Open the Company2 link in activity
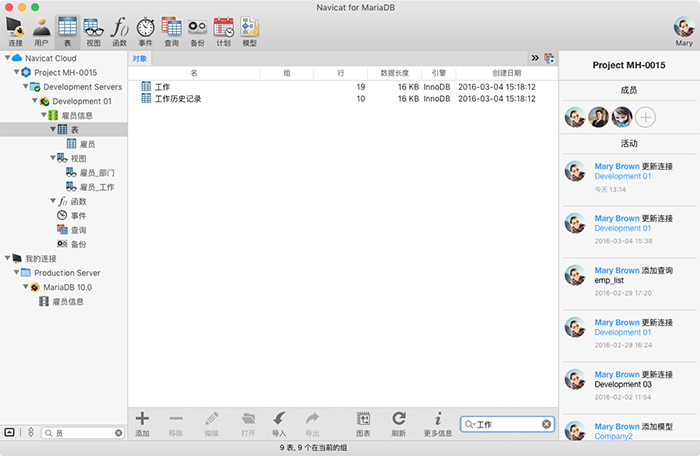The height and width of the screenshot is (456, 700). click(613, 436)
